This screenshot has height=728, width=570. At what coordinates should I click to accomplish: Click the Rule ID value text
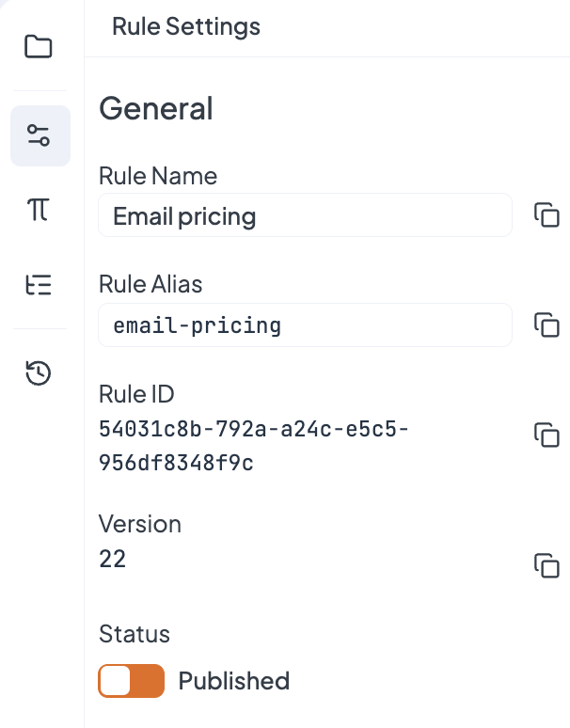click(x=253, y=446)
